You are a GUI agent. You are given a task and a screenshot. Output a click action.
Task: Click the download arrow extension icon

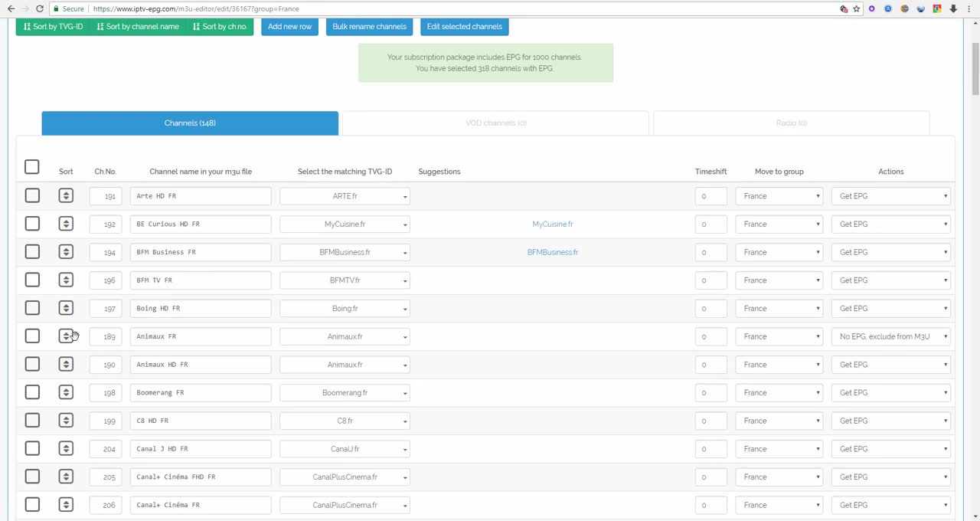pos(953,8)
